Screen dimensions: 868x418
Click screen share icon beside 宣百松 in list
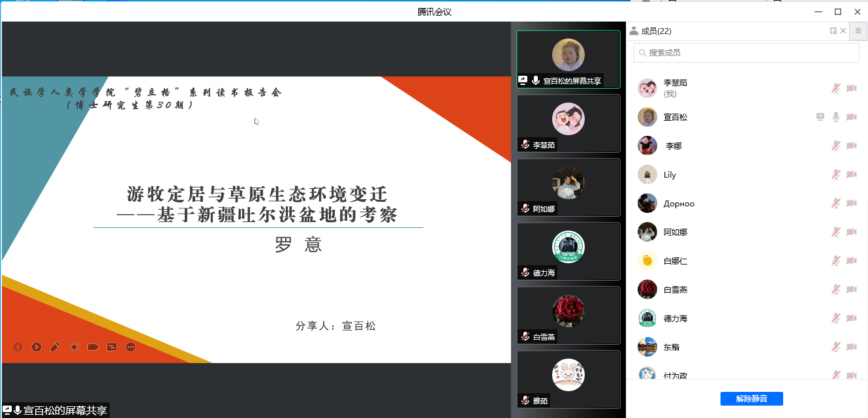pyautogui.click(x=820, y=117)
